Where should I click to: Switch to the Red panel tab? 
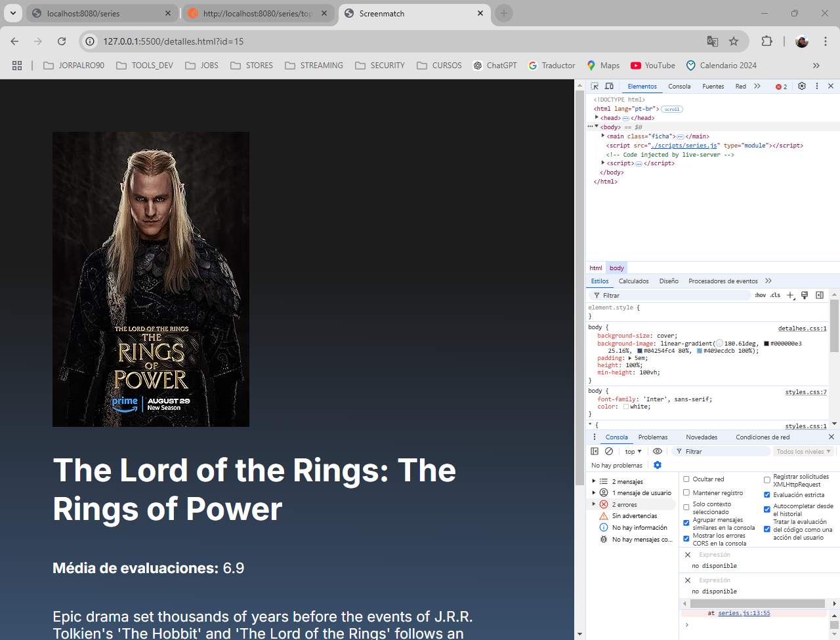pyautogui.click(x=741, y=86)
